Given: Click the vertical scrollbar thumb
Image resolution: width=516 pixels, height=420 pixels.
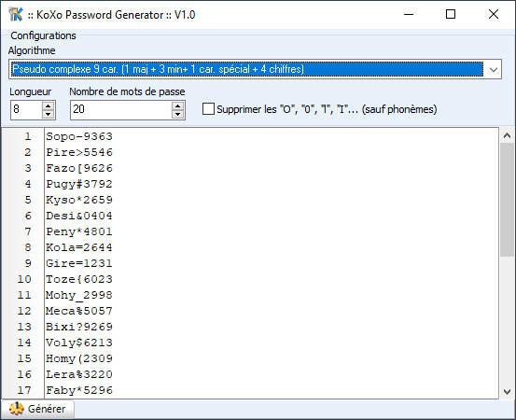Looking at the screenshot, I should 507,200.
